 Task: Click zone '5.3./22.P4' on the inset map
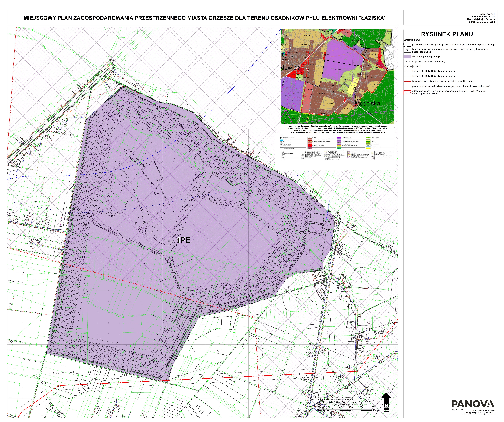347,53
